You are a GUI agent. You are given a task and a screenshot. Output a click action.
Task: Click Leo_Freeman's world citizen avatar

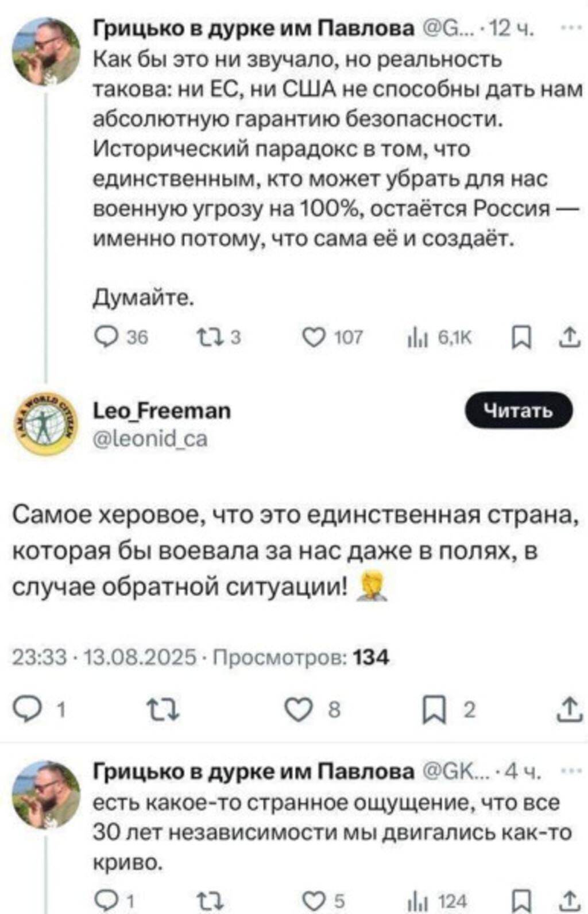(x=44, y=425)
